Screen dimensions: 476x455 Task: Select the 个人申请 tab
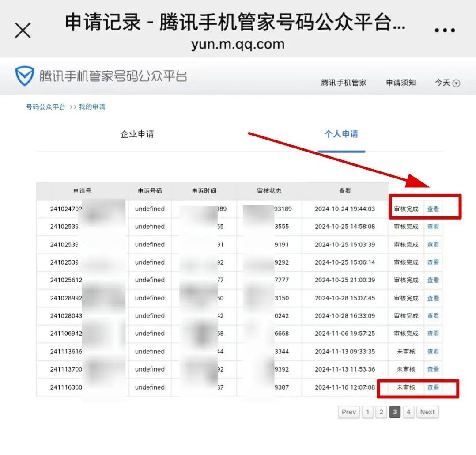click(x=341, y=134)
